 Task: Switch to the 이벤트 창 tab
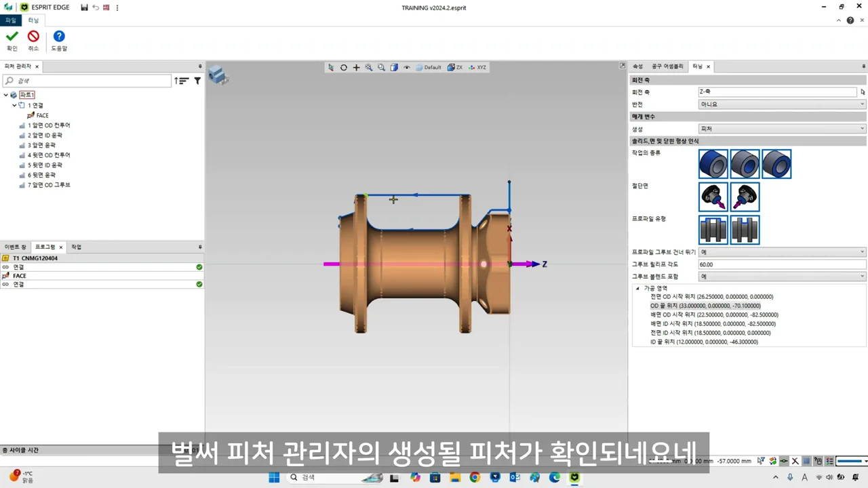(15, 247)
